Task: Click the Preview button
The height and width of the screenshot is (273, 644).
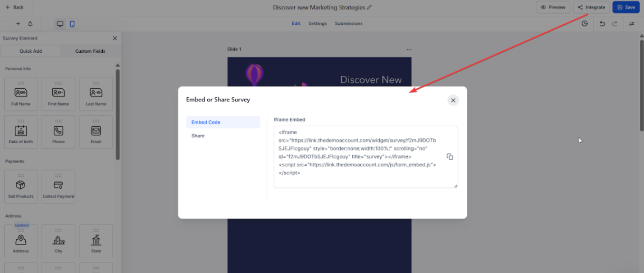Action: (x=553, y=7)
